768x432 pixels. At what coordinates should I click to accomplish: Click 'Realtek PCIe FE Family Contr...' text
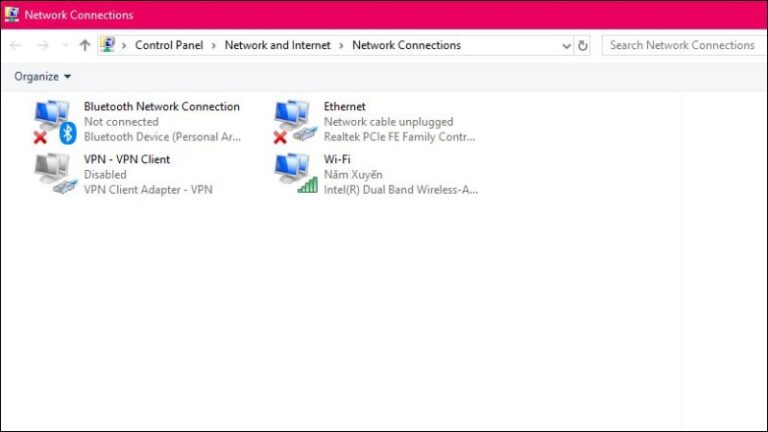click(399, 137)
